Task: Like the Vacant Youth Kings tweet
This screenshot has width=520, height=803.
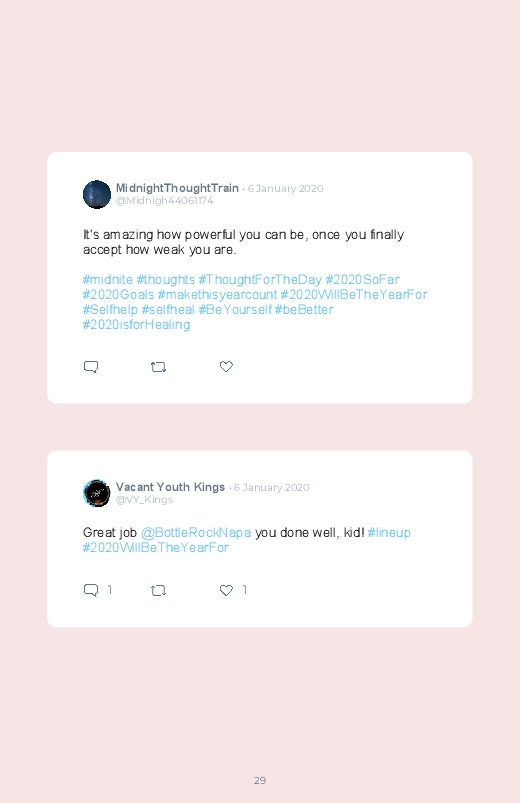Action: [x=226, y=590]
